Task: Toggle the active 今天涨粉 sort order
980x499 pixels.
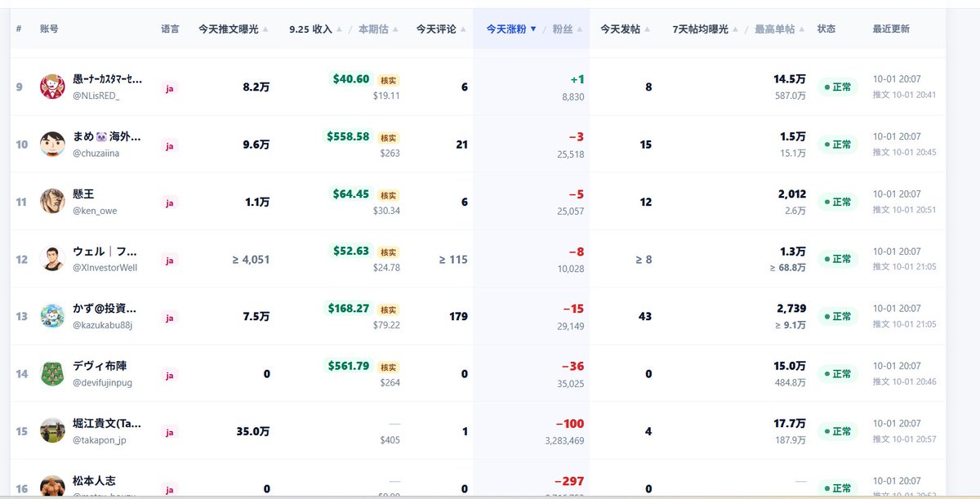Action: (511, 29)
